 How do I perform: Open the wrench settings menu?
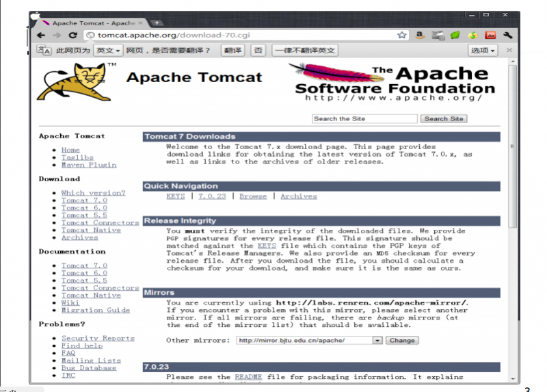coord(508,35)
